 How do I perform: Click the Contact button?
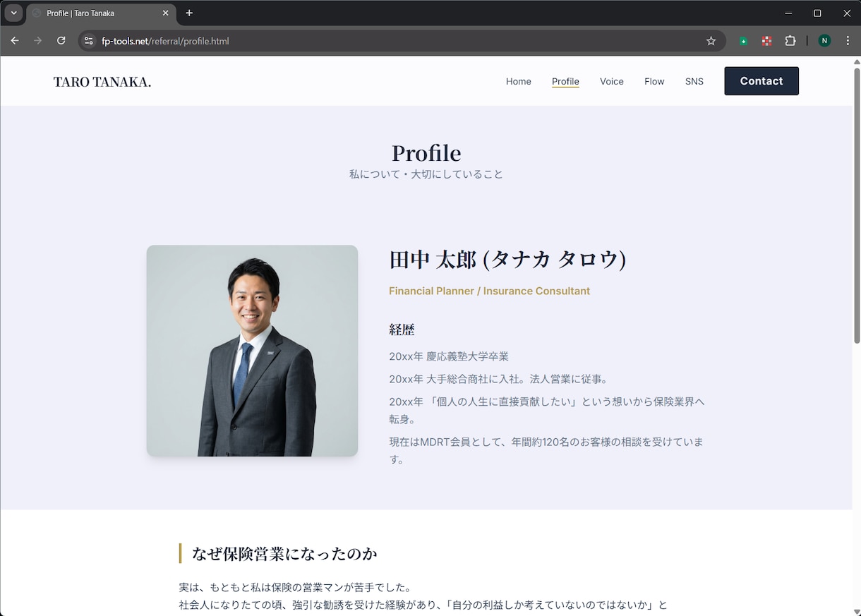click(x=761, y=81)
